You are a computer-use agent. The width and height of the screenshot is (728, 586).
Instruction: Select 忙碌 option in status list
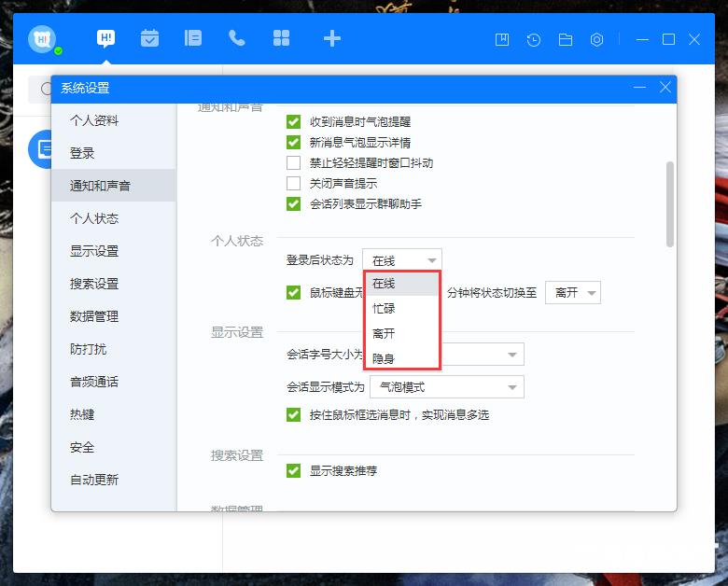402,308
